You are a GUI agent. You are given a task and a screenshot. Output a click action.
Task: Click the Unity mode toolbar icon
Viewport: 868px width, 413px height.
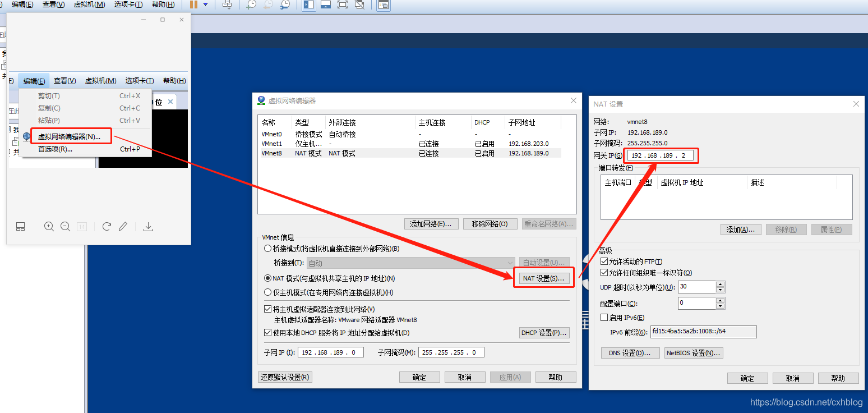pos(360,4)
